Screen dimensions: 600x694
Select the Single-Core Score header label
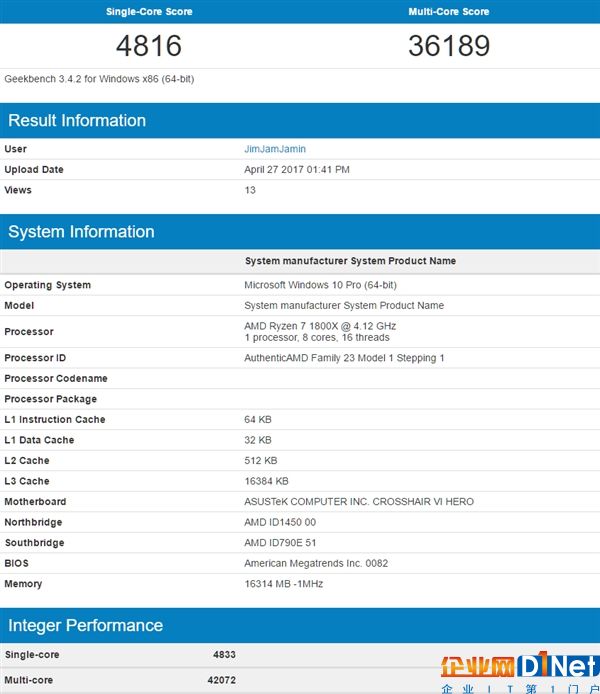[x=149, y=12]
